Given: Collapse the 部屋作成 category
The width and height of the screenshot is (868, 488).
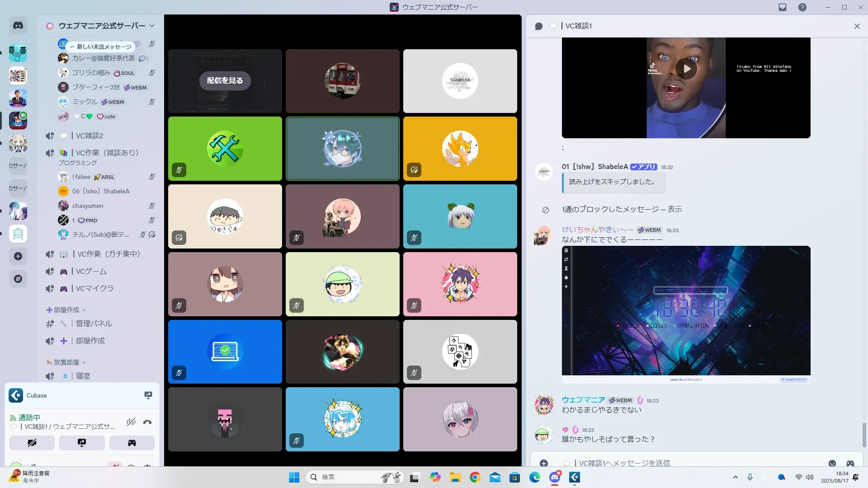Looking at the screenshot, I should [66, 310].
